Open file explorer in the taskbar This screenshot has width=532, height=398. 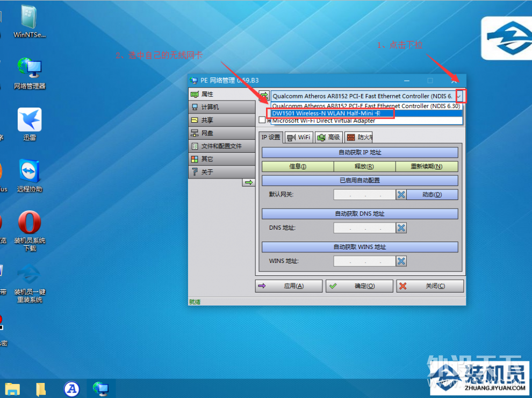click(12, 389)
